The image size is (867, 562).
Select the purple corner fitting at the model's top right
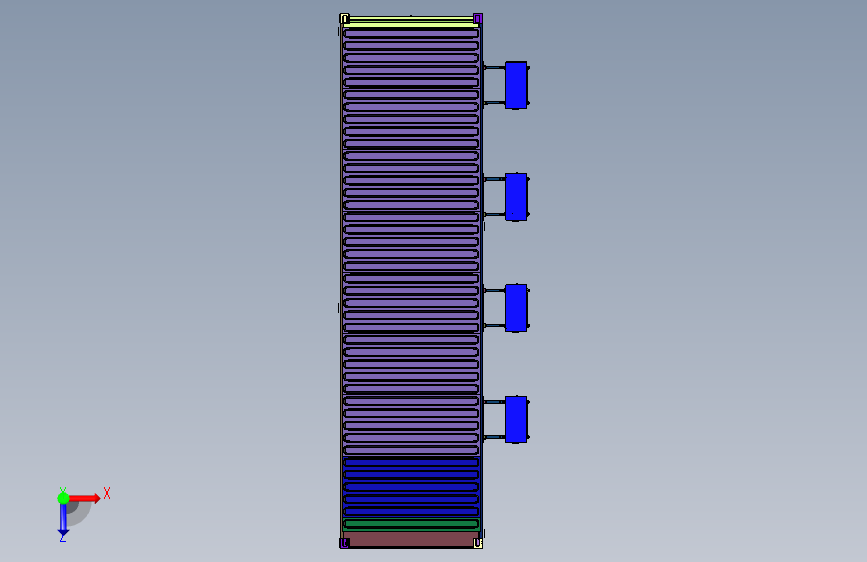click(x=478, y=19)
